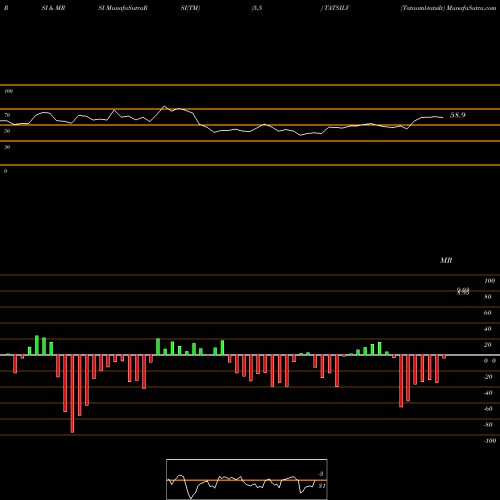This screenshot has height=500, width=500.
Task: Click the '100' label on RSI axis
Action: [8, 91]
